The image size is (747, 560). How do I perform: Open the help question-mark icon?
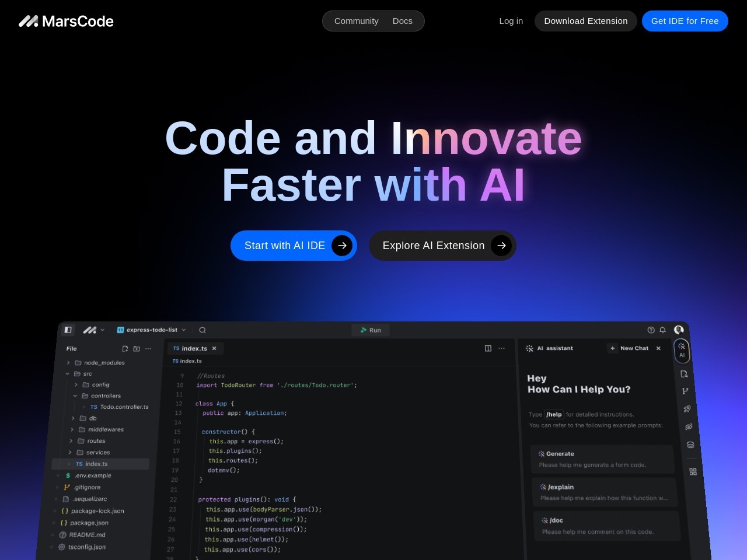[651, 330]
